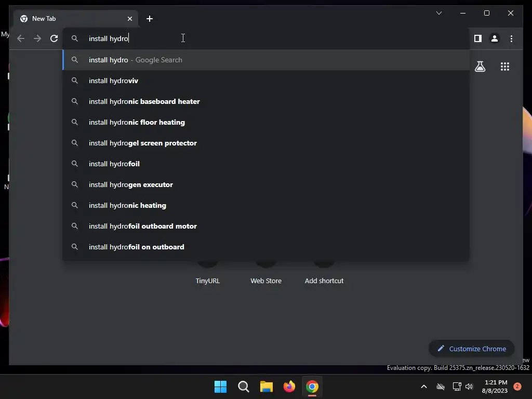Screen dimensions: 532x399
Task: Select 'install hydrofoil outboard motor' suggestion
Action: (266, 226)
